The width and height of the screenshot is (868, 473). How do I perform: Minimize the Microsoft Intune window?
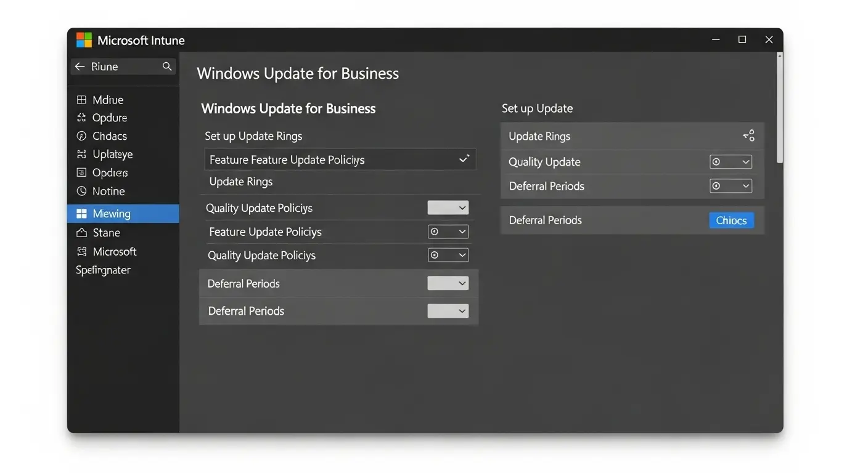[x=716, y=40]
